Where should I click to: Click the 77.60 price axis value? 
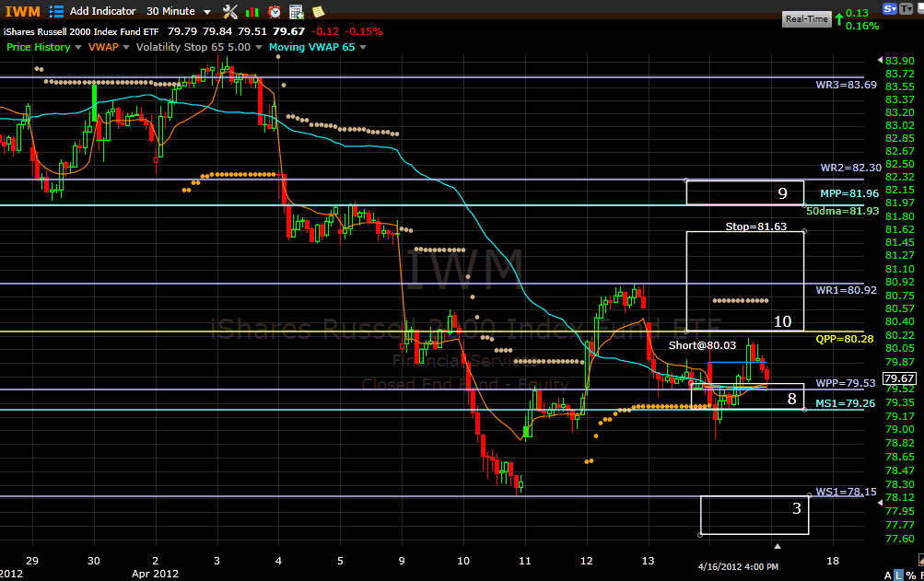point(900,539)
